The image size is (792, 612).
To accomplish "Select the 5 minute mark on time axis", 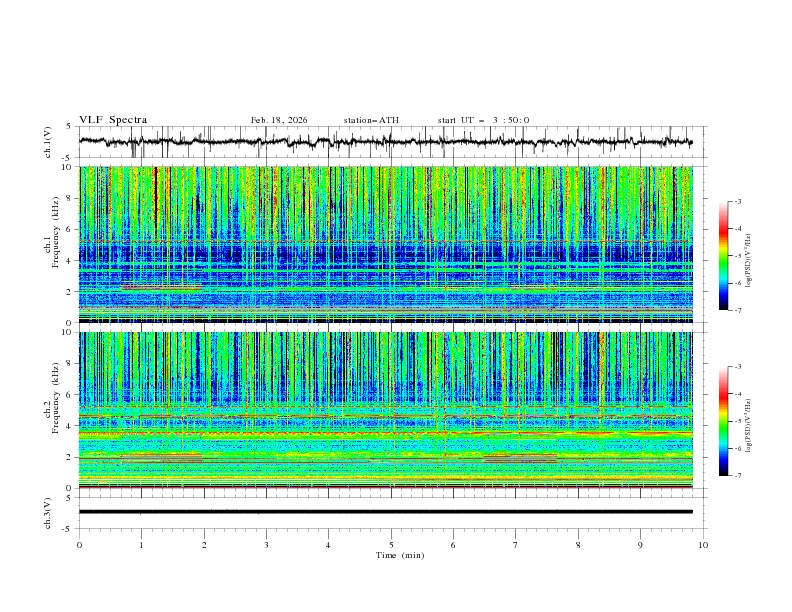I will pyautogui.click(x=391, y=545).
